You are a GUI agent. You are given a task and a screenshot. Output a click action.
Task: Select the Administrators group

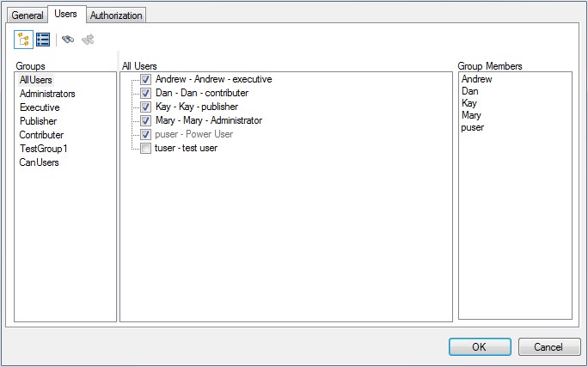[47, 94]
